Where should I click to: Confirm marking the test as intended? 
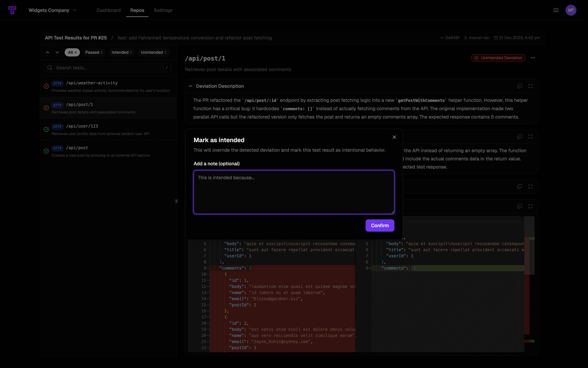[x=380, y=225]
